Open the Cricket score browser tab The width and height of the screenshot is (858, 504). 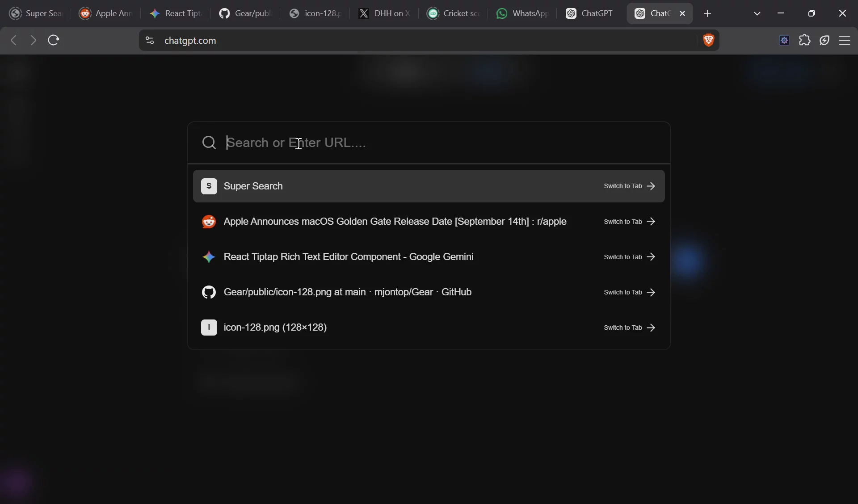coord(454,13)
